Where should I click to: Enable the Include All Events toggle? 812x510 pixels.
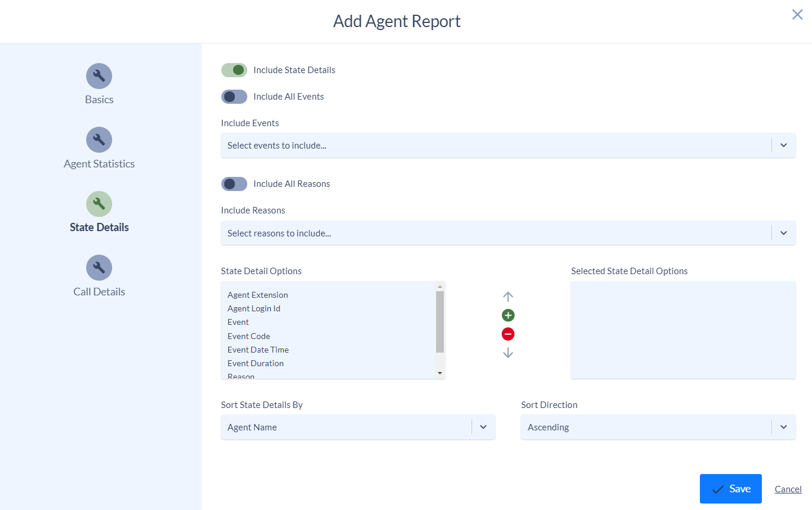234,96
